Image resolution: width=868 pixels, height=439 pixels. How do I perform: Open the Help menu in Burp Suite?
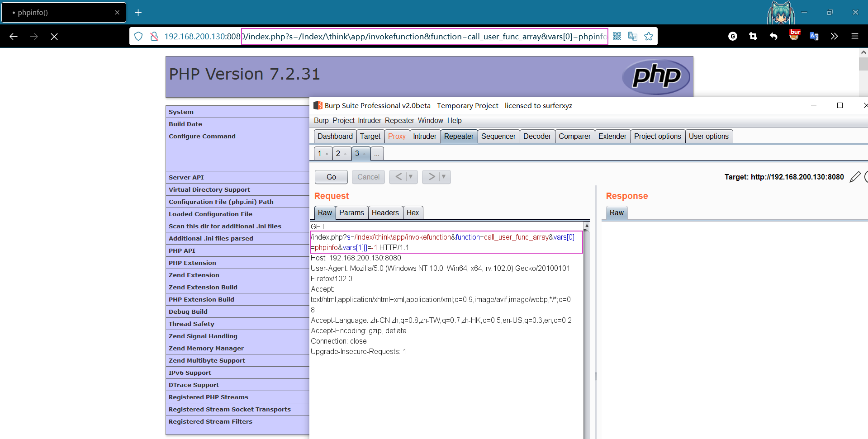coord(454,120)
